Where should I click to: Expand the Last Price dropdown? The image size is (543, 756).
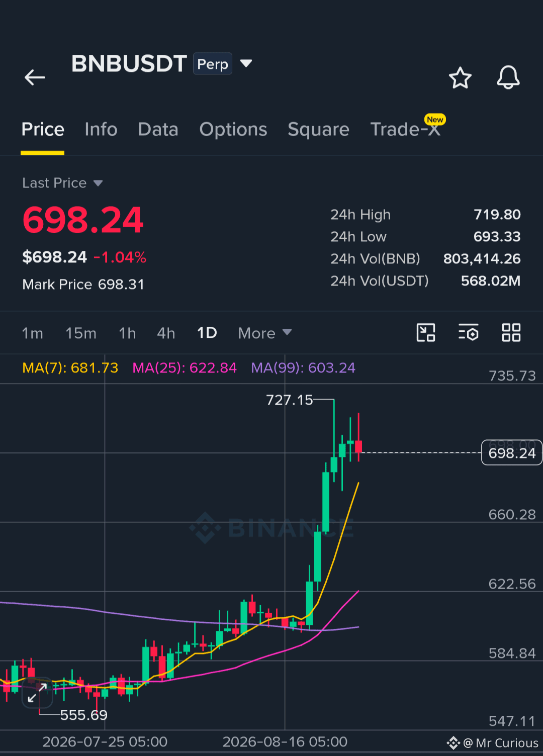[x=98, y=183]
